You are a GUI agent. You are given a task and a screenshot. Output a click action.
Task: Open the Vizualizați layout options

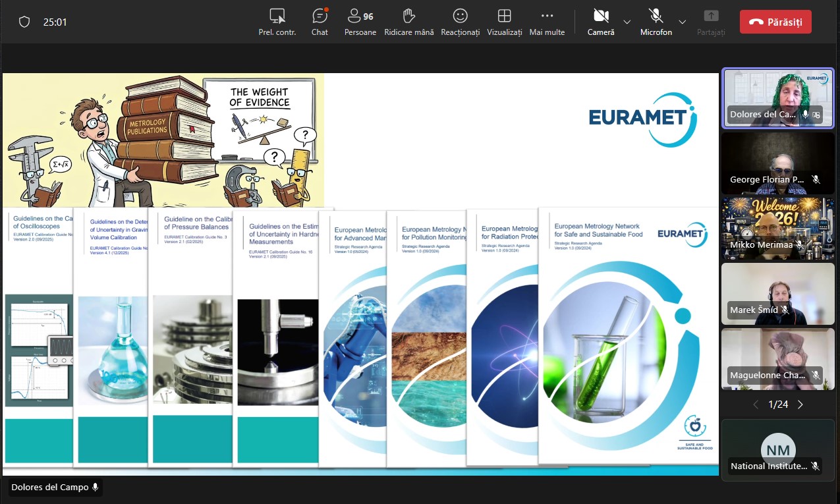pyautogui.click(x=504, y=22)
